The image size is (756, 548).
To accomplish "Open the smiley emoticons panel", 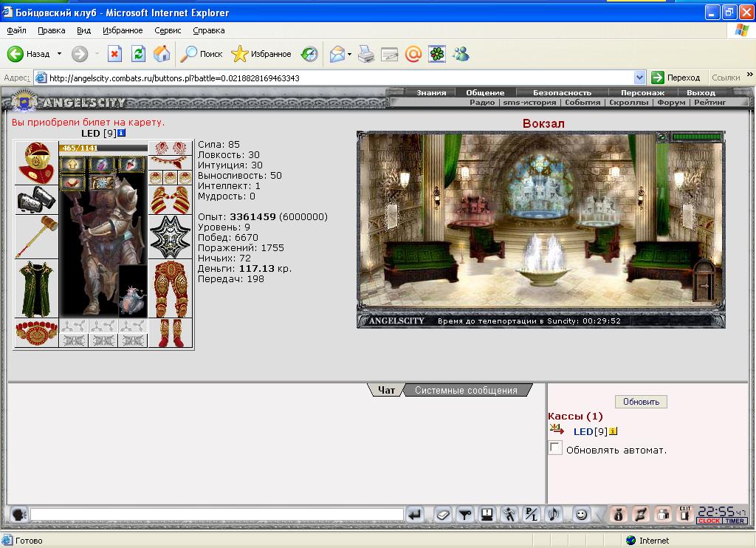I will coord(582,515).
